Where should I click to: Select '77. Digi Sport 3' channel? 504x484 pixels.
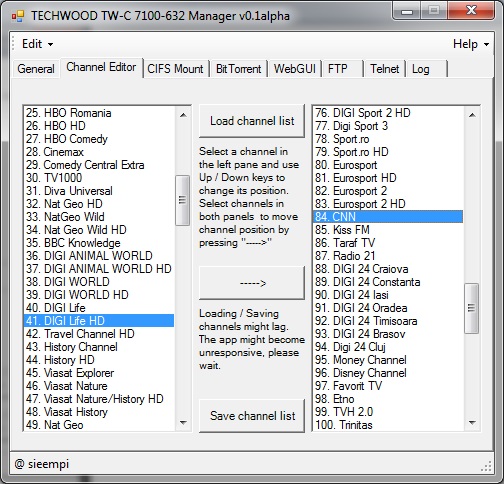pos(388,126)
